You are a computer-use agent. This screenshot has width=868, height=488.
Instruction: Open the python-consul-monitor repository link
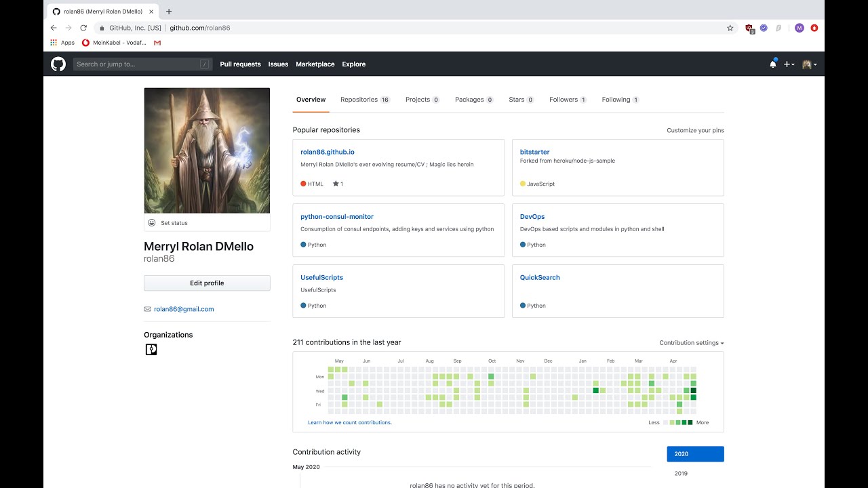pos(337,217)
